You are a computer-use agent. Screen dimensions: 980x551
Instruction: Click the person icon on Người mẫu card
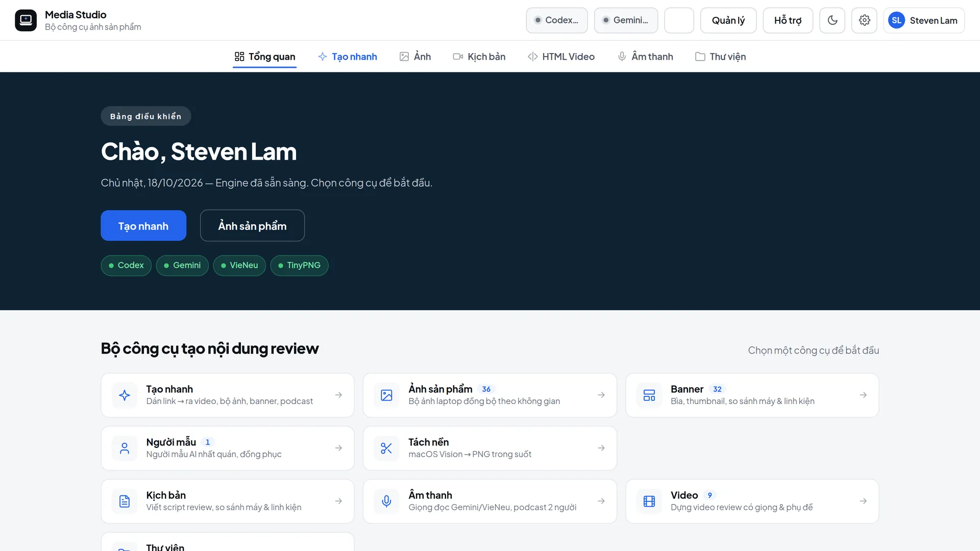click(125, 448)
